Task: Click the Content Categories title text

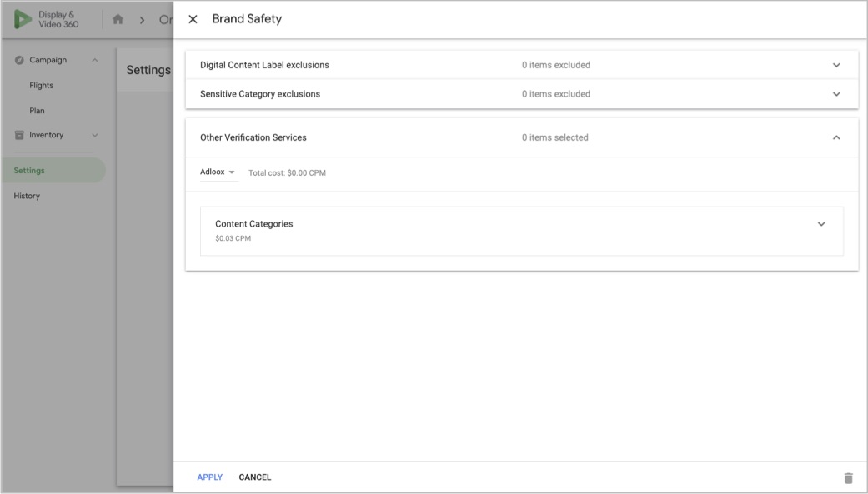Action: coord(253,224)
